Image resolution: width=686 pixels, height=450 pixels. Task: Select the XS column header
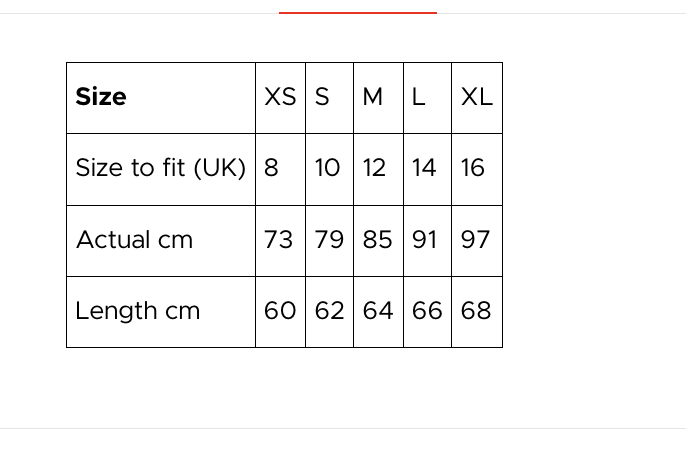click(280, 97)
